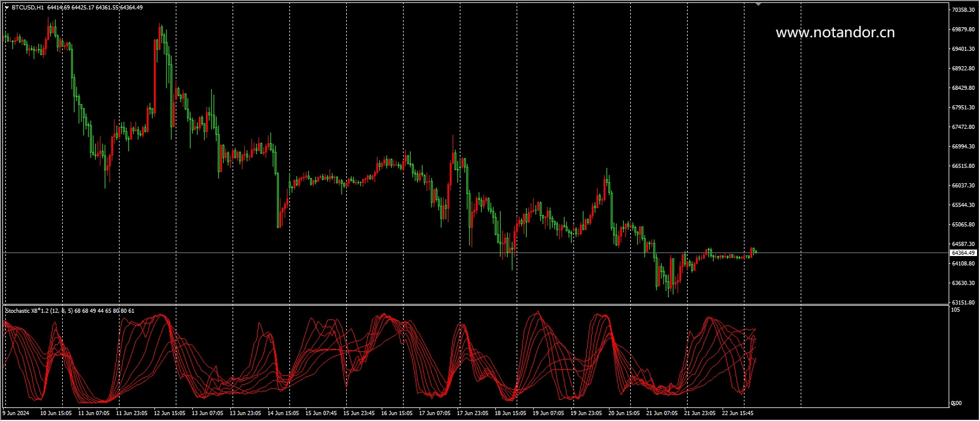This screenshot has height=421, width=980.
Task: Click the 64108.80 price scale label
Action: coord(963,264)
